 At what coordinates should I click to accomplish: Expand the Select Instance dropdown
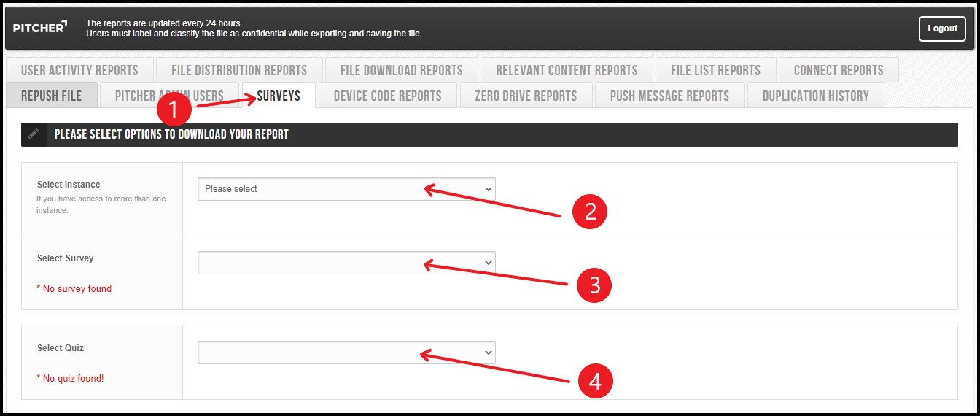pos(346,189)
